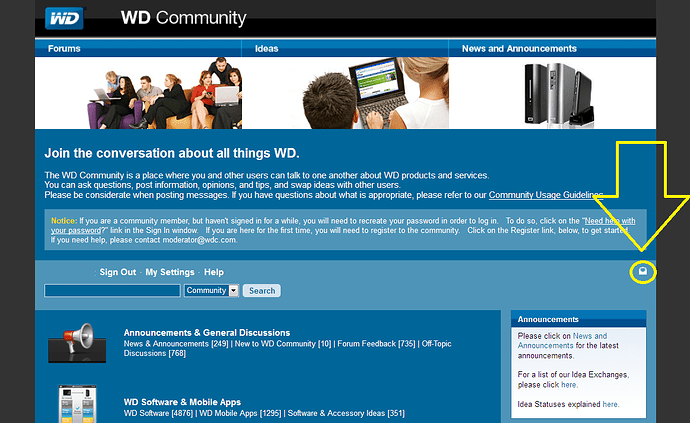Viewport: 690px width, 423px height.
Task: Click the megaphone Announcements category icon
Action: pos(77,343)
